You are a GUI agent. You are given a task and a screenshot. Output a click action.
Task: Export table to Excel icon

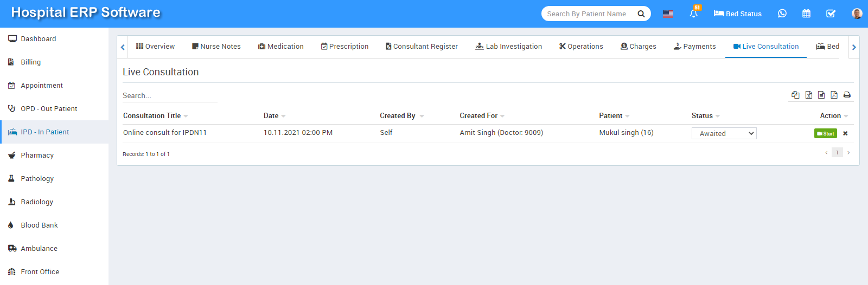pos(808,95)
